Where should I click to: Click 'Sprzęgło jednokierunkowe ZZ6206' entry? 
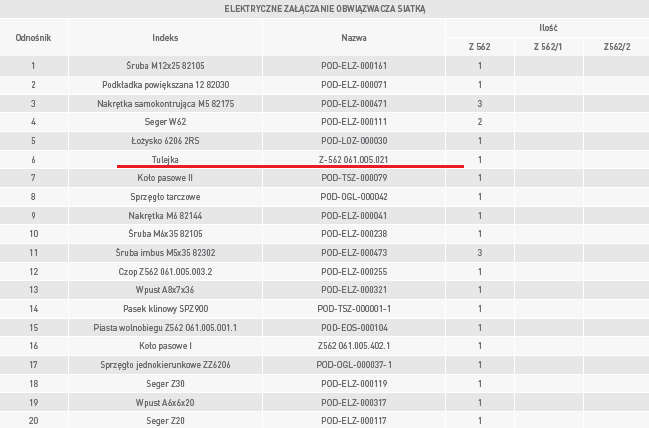(165, 364)
